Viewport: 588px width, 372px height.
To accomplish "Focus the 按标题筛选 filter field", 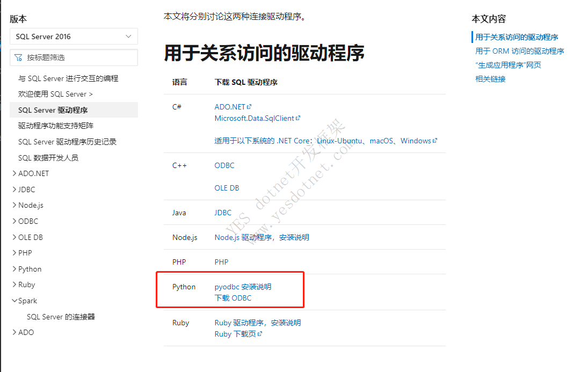I will coord(74,57).
